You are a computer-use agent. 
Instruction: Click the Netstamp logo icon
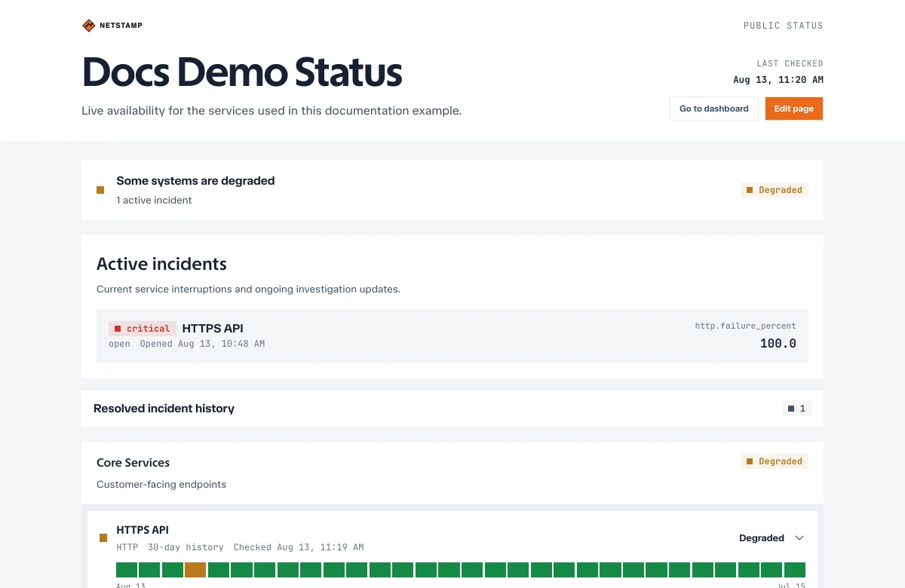tap(89, 26)
